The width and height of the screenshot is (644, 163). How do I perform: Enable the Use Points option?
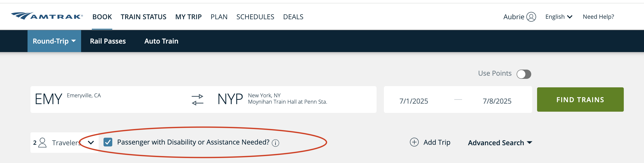point(524,74)
